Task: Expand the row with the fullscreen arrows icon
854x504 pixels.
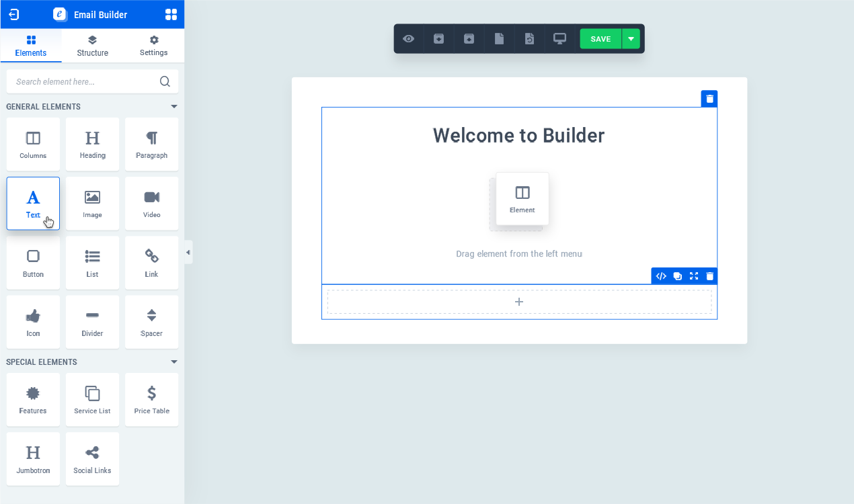Action: pos(694,276)
